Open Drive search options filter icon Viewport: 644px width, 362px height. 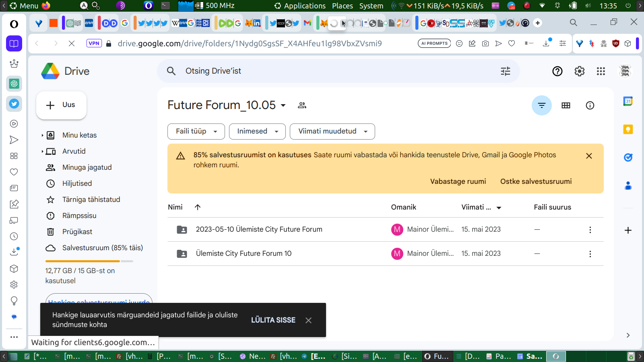tap(506, 71)
